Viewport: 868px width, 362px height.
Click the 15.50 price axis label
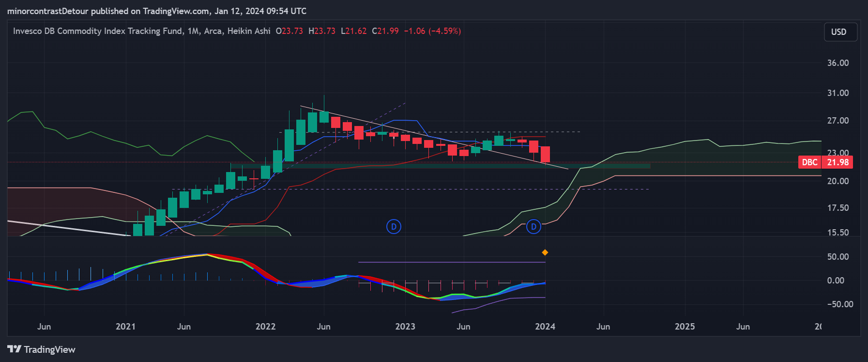838,233
